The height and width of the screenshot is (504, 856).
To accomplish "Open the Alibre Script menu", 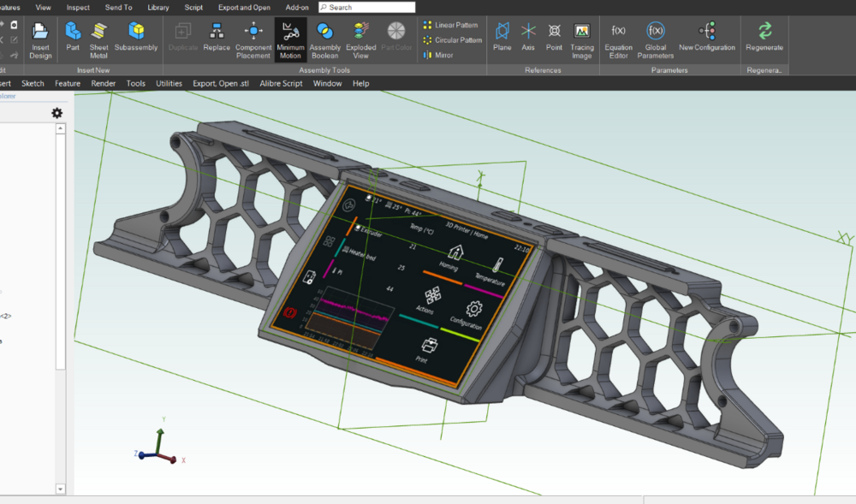I will (x=281, y=84).
